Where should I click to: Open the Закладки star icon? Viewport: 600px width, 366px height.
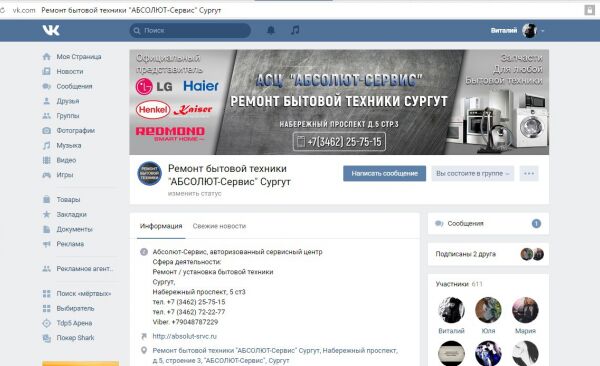click(x=46, y=214)
